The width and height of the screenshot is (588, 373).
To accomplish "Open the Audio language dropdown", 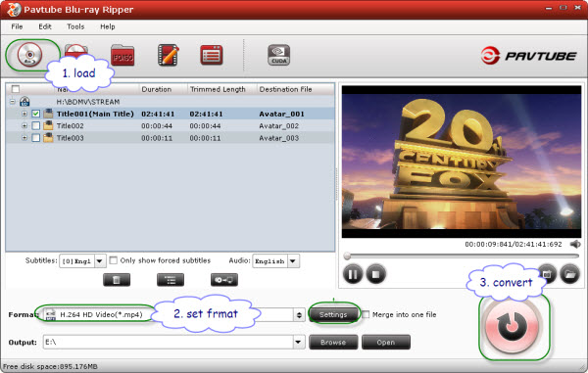I will click(x=293, y=261).
